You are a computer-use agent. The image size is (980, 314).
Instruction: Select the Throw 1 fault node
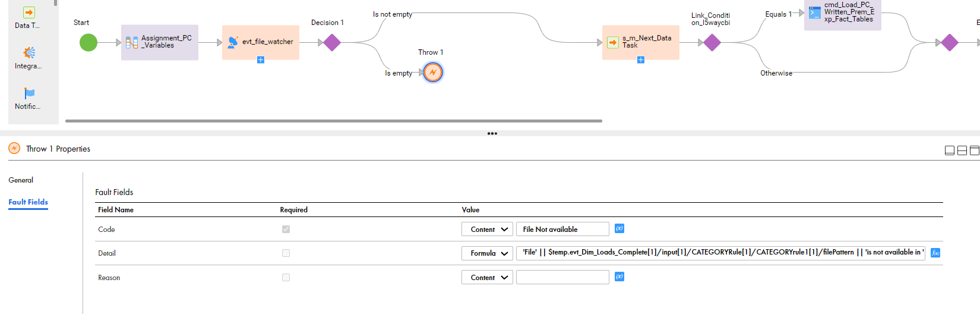[433, 72]
